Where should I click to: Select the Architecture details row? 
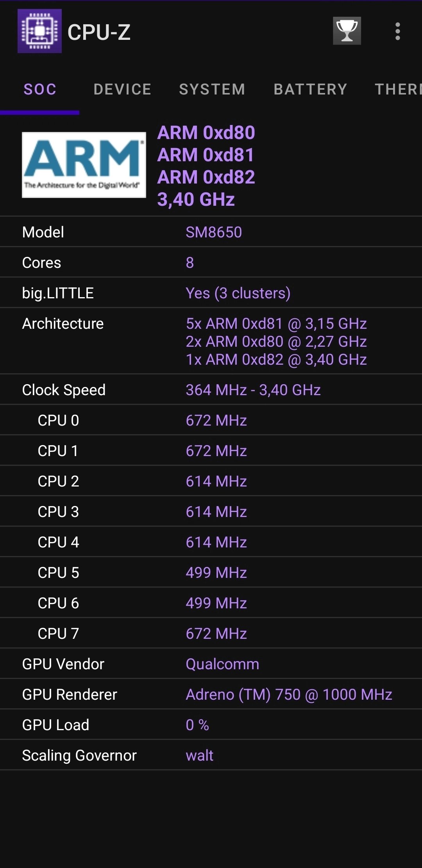pos(276,342)
